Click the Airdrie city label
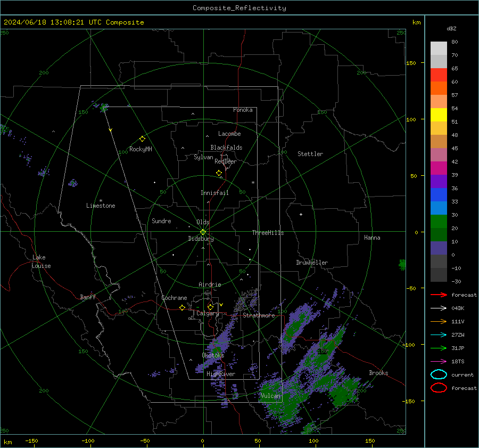The image size is (479, 448). 210,284
